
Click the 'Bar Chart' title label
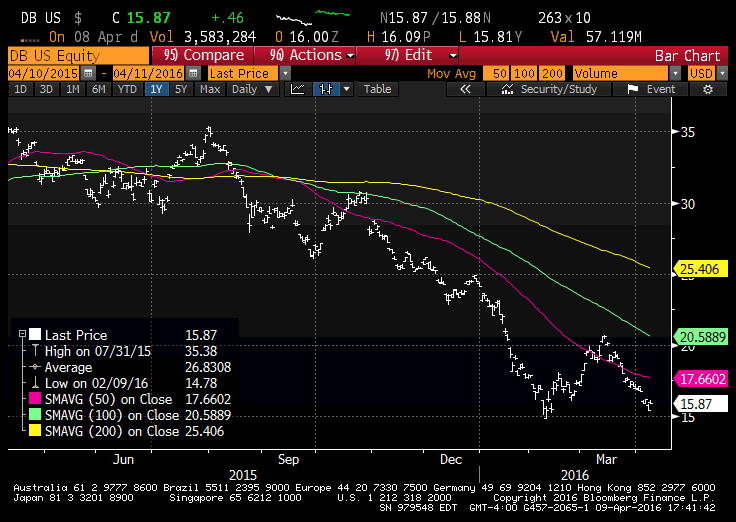click(x=687, y=56)
